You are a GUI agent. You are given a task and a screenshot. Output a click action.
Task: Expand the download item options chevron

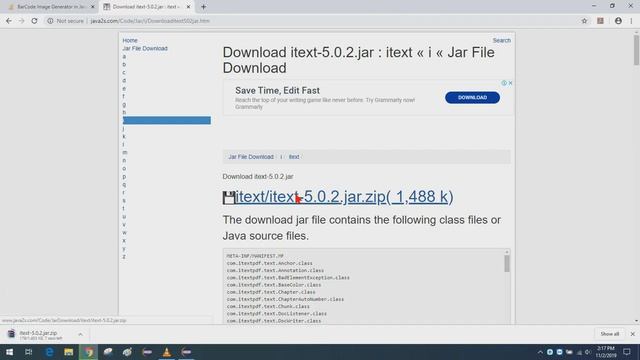tap(80, 334)
